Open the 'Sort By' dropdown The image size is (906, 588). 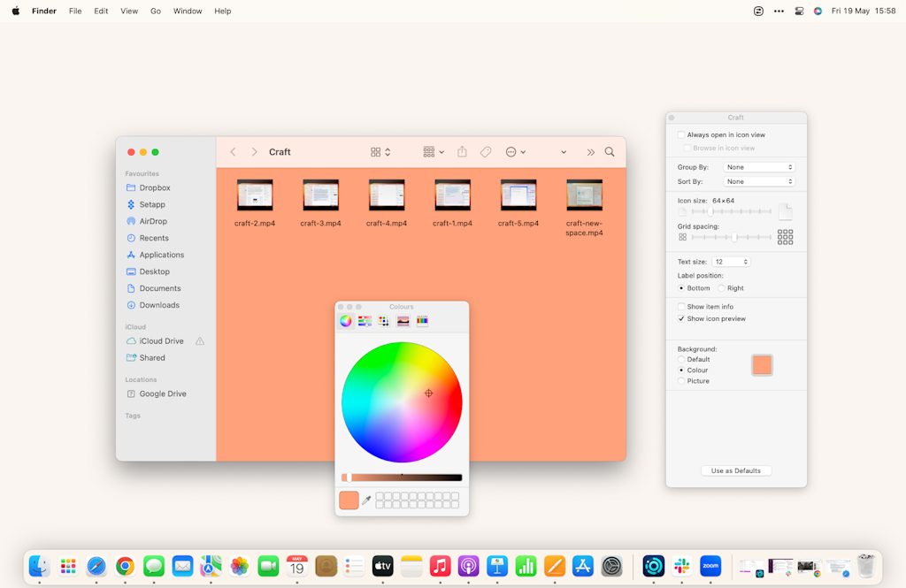[x=759, y=181]
